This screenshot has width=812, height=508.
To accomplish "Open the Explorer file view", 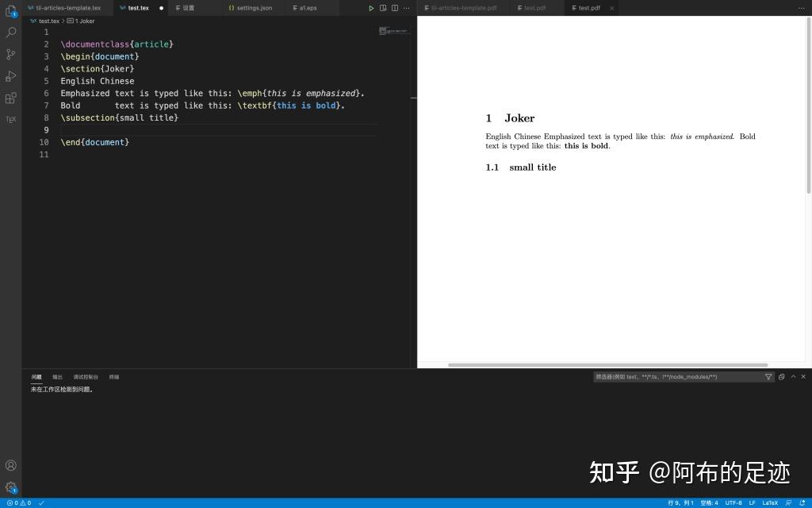I will pos(10,11).
